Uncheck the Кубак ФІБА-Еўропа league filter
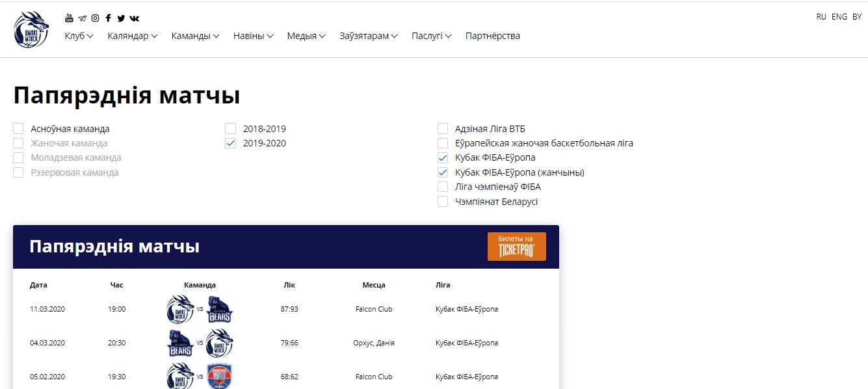 (443, 157)
